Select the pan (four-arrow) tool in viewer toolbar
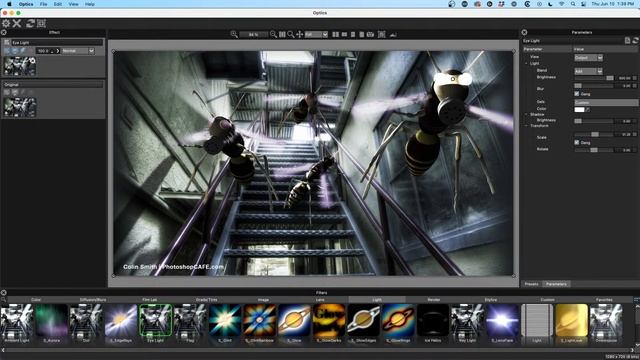Viewport: 640px width, 360px height. coord(299,35)
